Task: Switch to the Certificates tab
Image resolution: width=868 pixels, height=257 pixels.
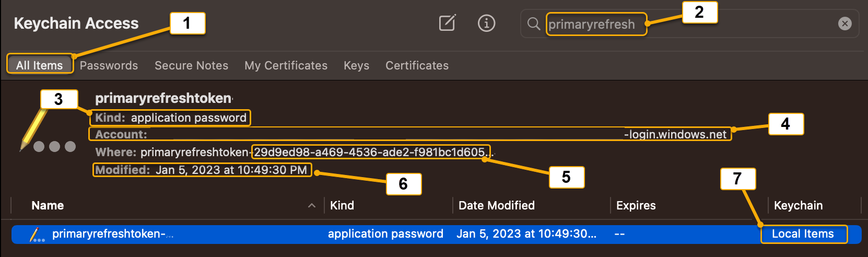Action: click(417, 65)
